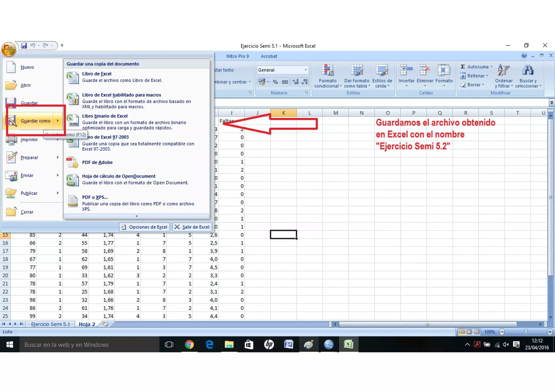Image resolution: width=555 pixels, height=392 pixels.
Task: Expand the Preparar submenu arrow
Action: (58, 157)
